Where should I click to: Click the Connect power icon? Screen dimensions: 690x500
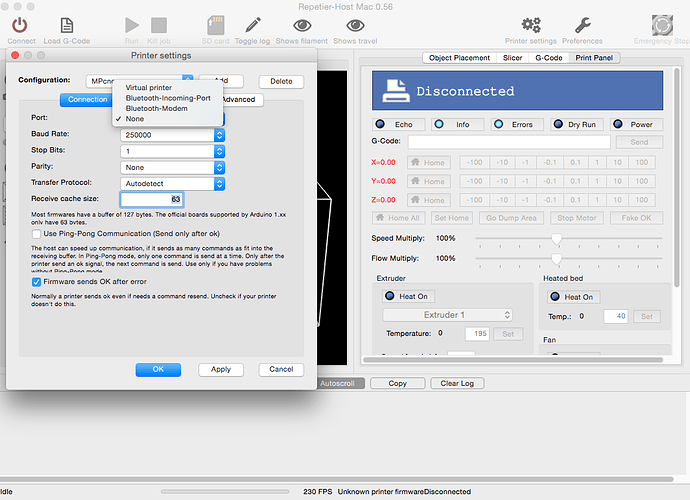click(20, 26)
